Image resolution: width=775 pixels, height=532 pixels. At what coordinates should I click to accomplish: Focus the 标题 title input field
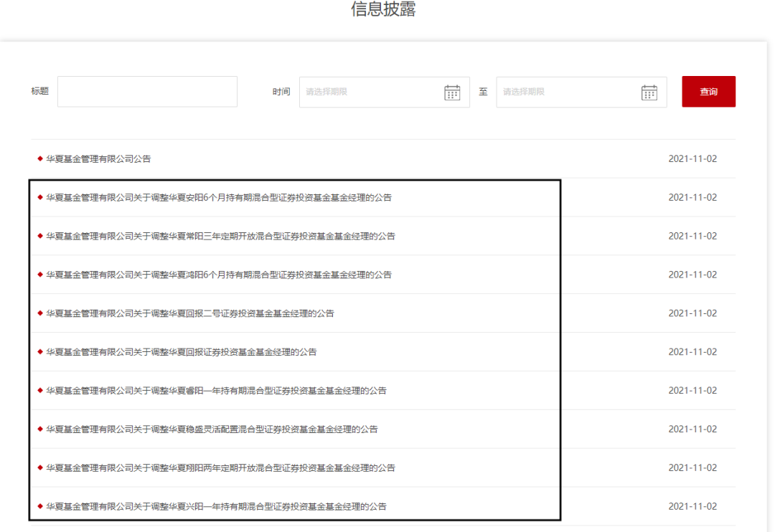point(147,91)
